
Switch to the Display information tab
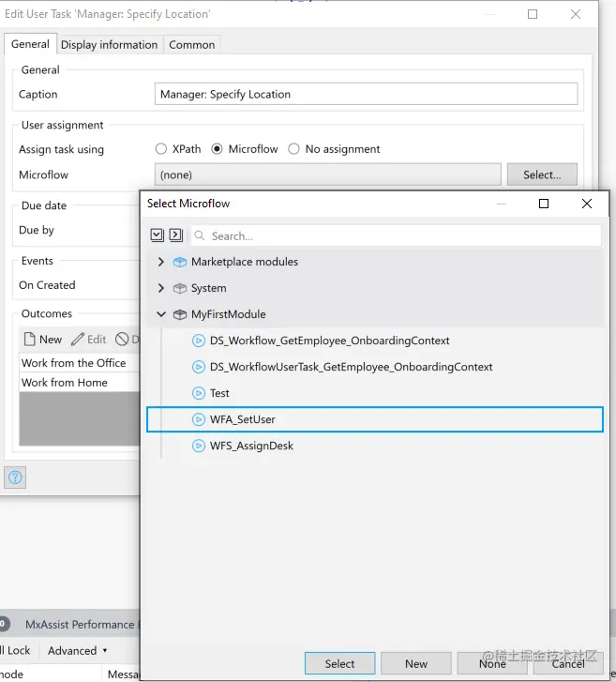pos(109,45)
